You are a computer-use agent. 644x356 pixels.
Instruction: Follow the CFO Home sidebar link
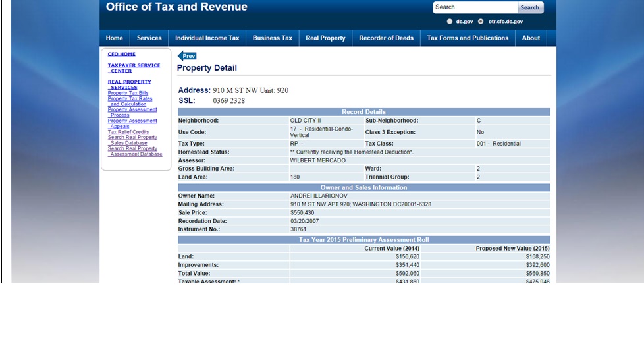(122, 54)
